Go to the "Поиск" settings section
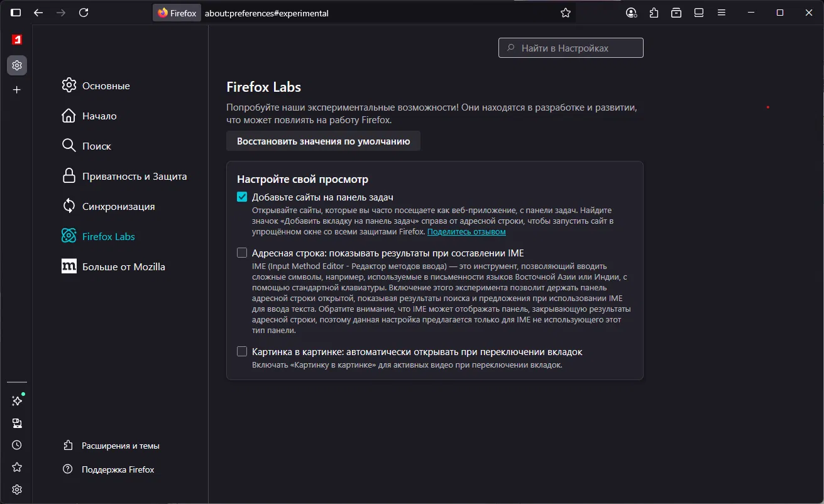The width and height of the screenshot is (824, 504). click(96, 146)
